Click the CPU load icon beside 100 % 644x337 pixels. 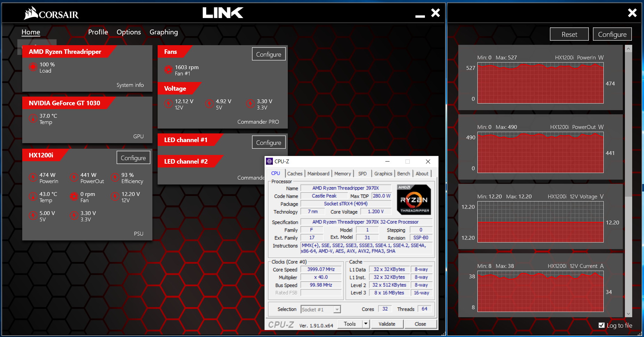coord(33,67)
